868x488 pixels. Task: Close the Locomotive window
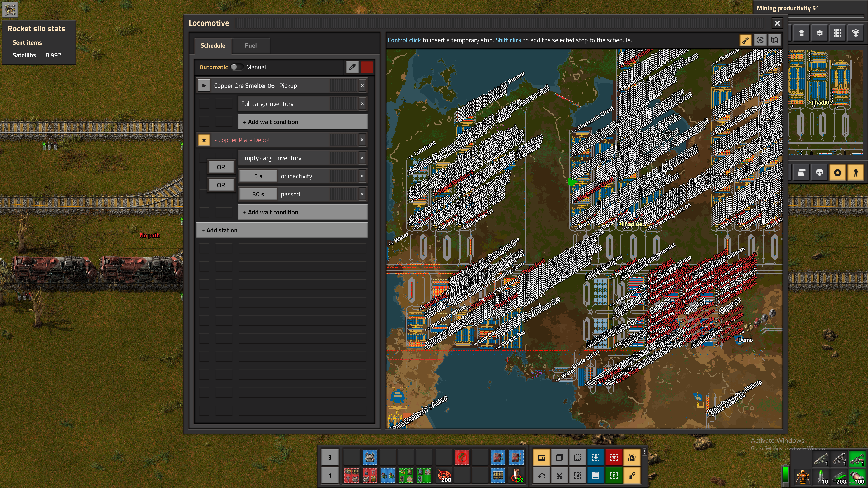[777, 23]
